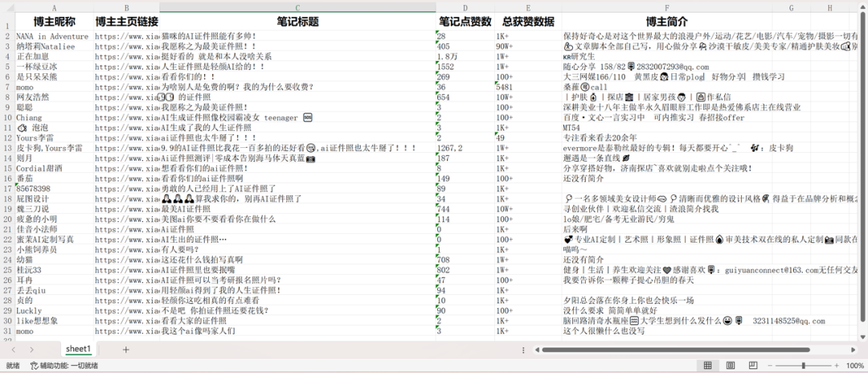Click bio cell KR研究生
This screenshot has height=373, width=868.
667,56
